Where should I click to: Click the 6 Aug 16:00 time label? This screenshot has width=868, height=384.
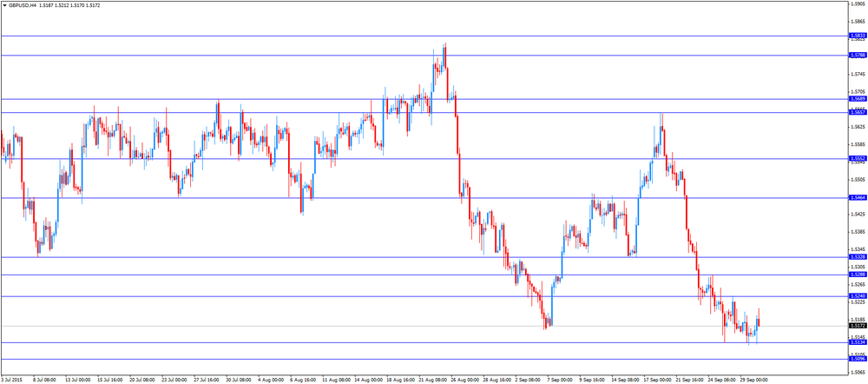tap(303, 381)
